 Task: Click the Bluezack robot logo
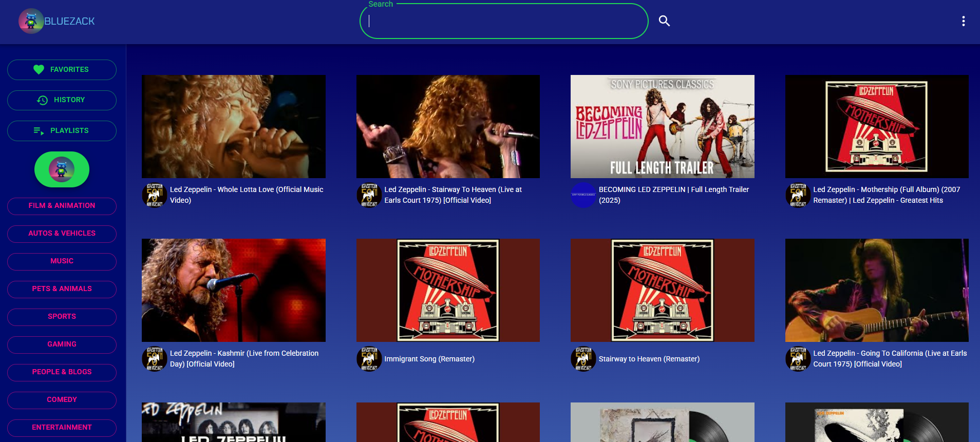pyautogui.click(x=31, y=21)
